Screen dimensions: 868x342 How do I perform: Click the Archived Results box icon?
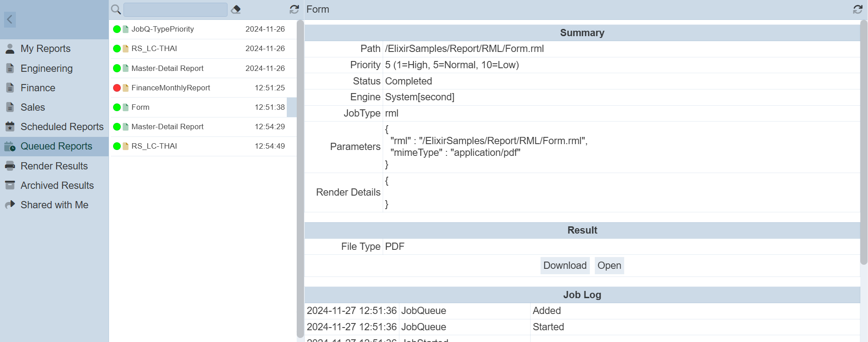pyautogui.click(x=10, y=185)
